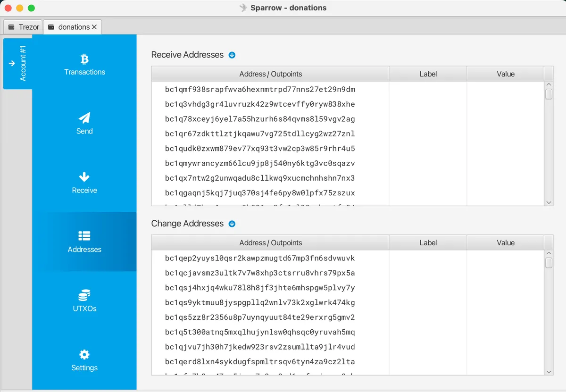Close the donations tab
The height and width of the screenshot is (392, 566).
[x=94, y=27]
